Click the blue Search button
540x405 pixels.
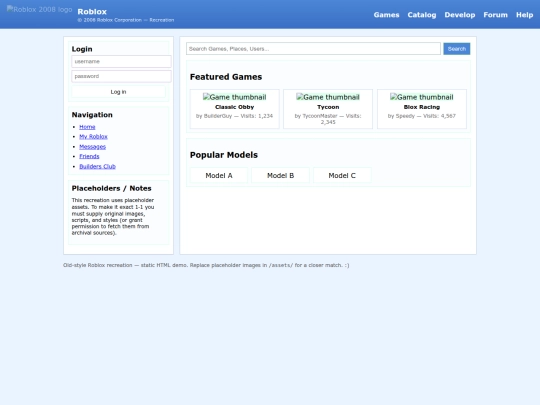[457, 49]
